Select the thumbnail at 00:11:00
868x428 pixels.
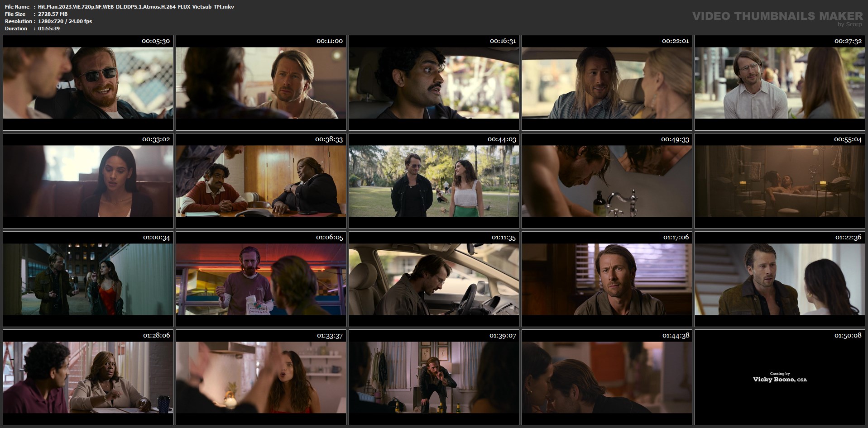click(261, 83)
